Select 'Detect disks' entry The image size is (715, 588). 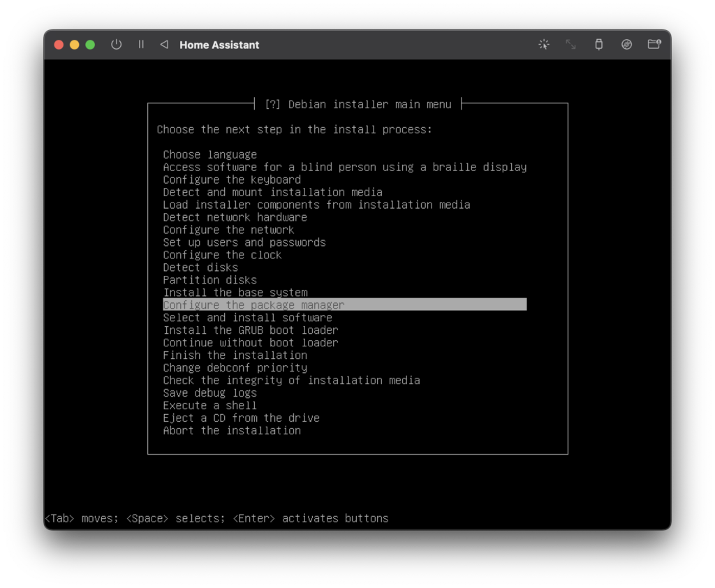coord(200,267)
